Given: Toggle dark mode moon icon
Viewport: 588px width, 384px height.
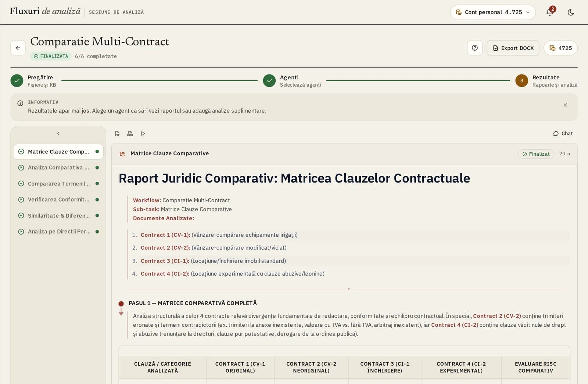Looking at the screenshot, I should [571, 12].
